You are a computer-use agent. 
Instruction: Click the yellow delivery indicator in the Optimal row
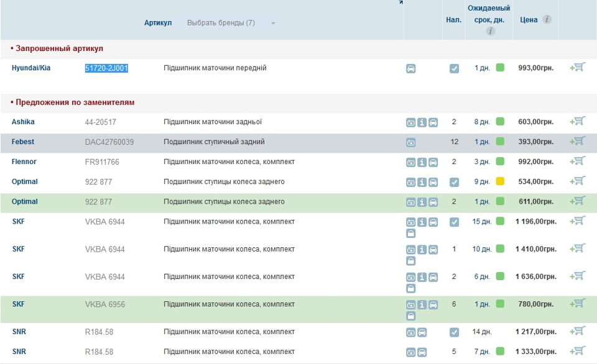[500, 182]
